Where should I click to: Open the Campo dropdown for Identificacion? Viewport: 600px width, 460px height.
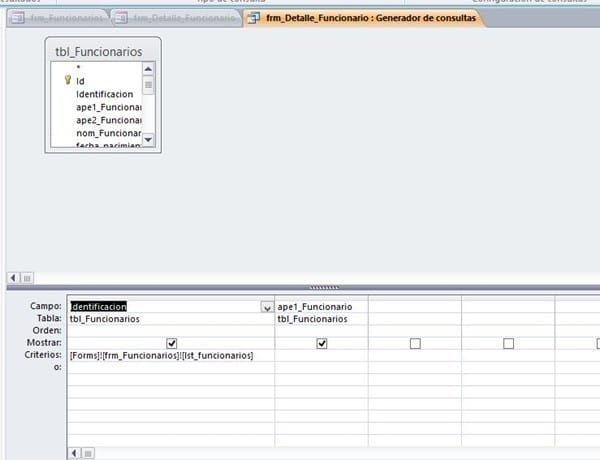pyautogui.click(x=267, y=307)
